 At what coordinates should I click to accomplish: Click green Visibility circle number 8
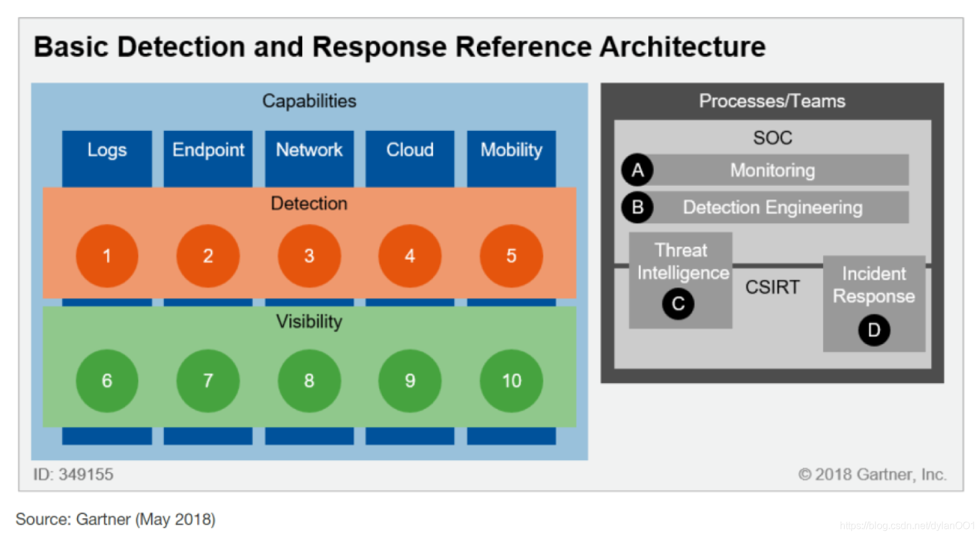(309, 381)
